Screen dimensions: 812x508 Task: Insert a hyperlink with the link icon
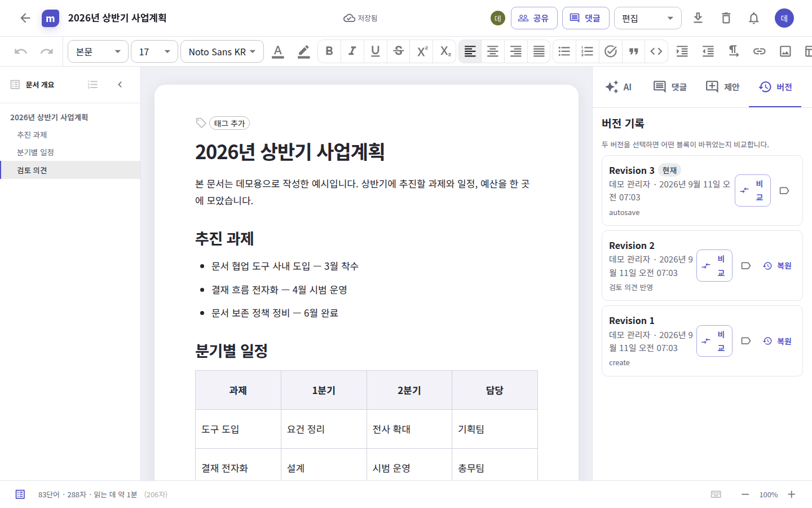[x=760, y=51]
